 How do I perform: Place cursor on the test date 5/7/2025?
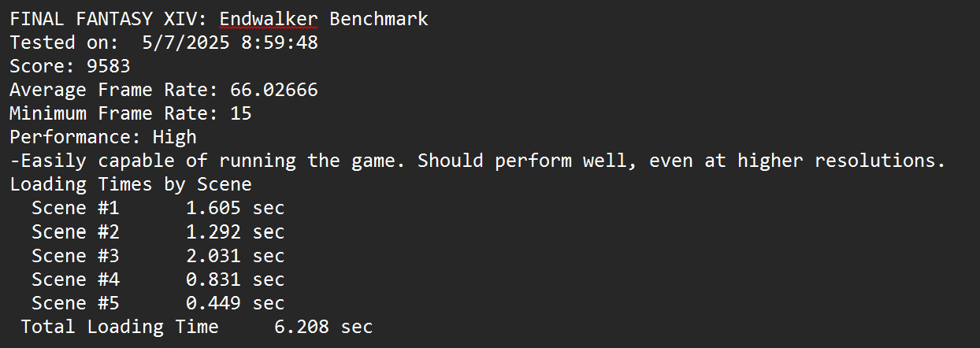pos(186,43)
